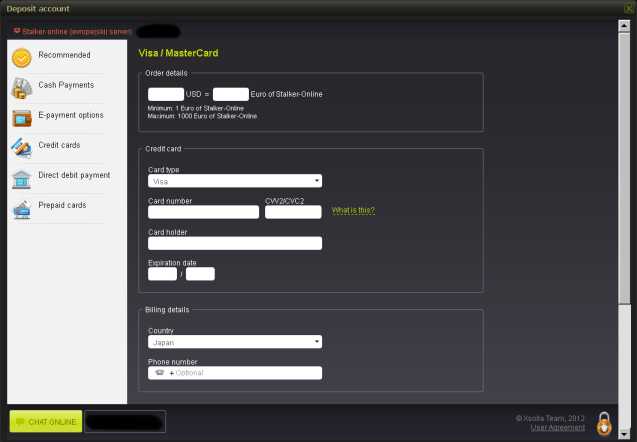Choose Credit cards category
Viewport: 637px width, 442px height.
[59, 145]
